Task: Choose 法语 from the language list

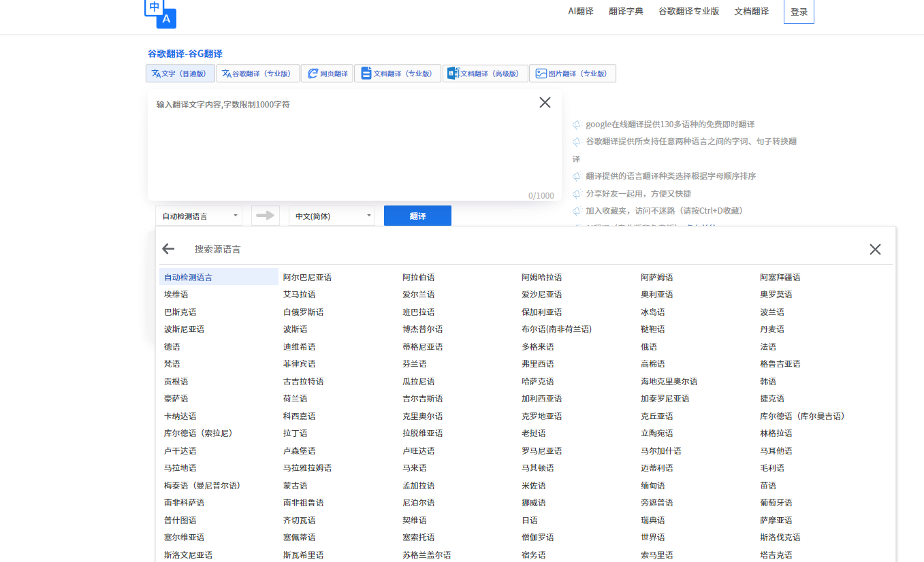Action: click(768, 347)
